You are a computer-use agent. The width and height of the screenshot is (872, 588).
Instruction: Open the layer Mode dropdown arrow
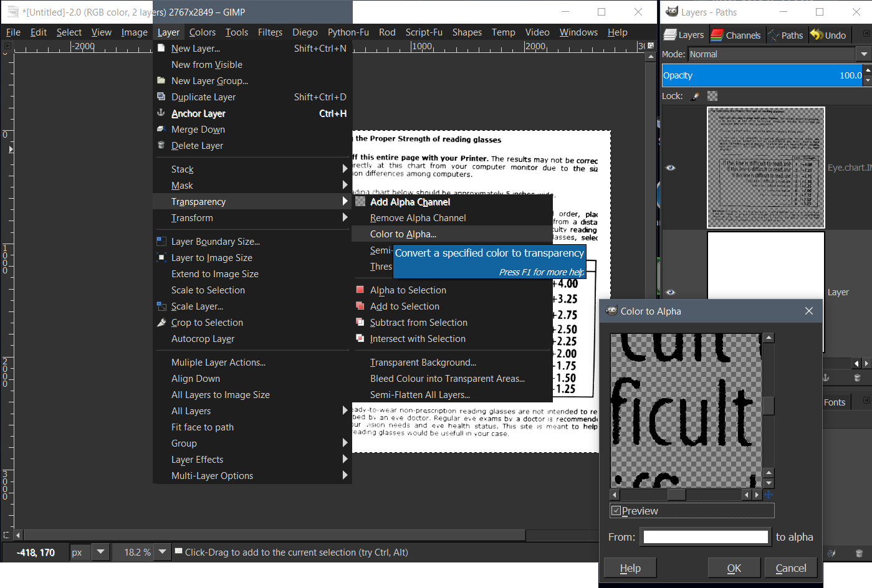click(x=864, y=54)
